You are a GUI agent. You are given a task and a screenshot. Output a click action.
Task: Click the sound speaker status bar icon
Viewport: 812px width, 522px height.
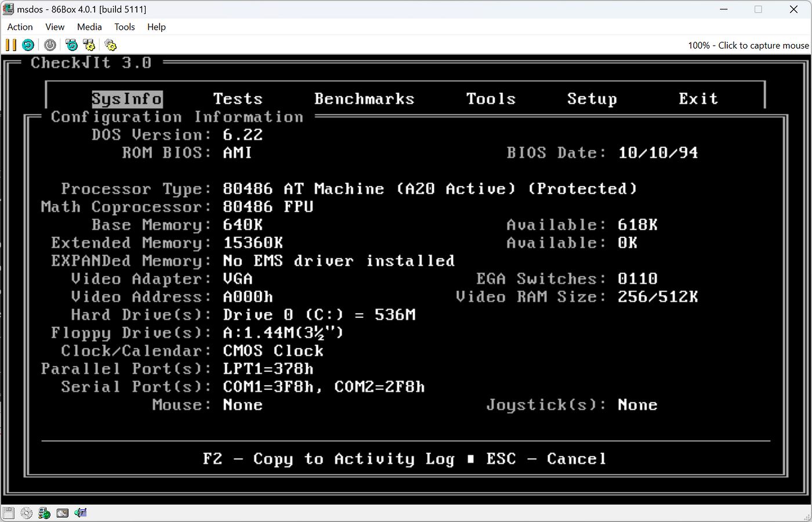(x=80, y=513)
